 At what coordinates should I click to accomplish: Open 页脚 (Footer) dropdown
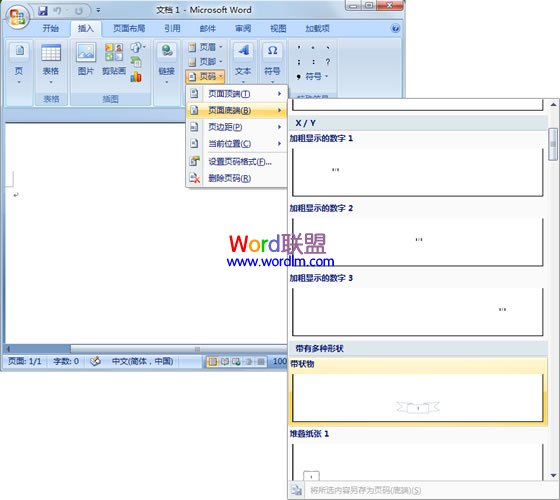[x=205, y=61]
